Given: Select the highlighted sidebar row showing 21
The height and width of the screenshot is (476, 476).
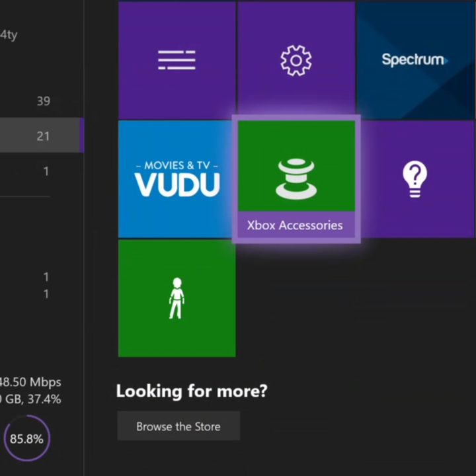Looking at the screenshot, I should pos(42,136).
